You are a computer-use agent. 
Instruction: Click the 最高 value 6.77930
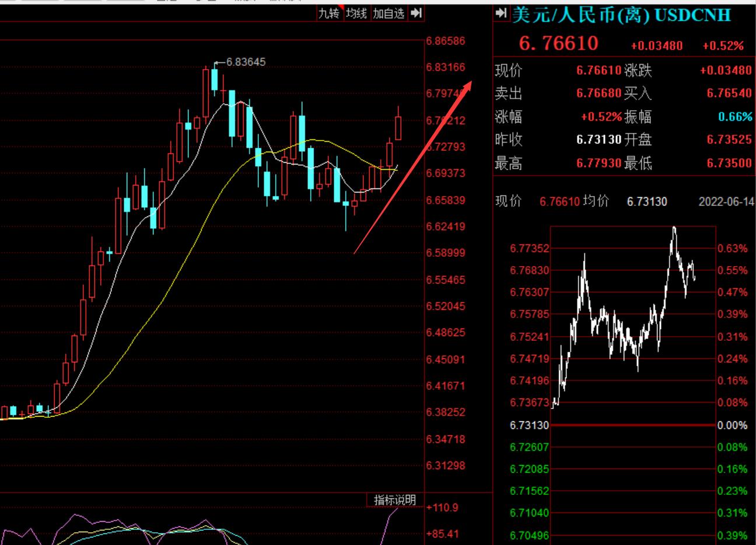click(x=599, y=163)
